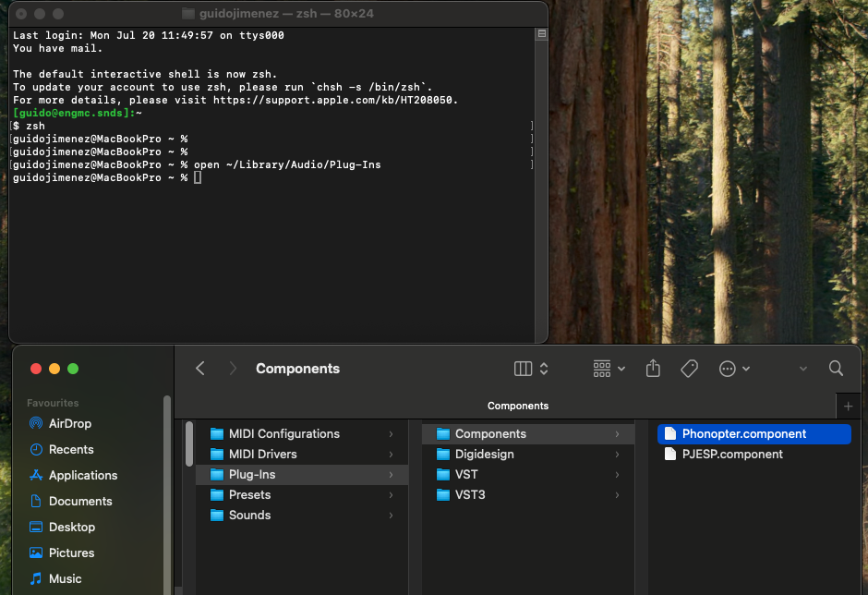Open Pictures in the sidebar

tap(62, 552)
